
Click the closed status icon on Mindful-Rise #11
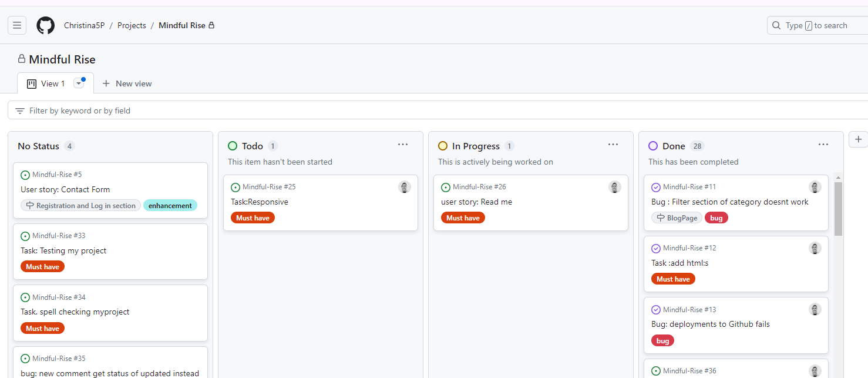coord(656,188)
